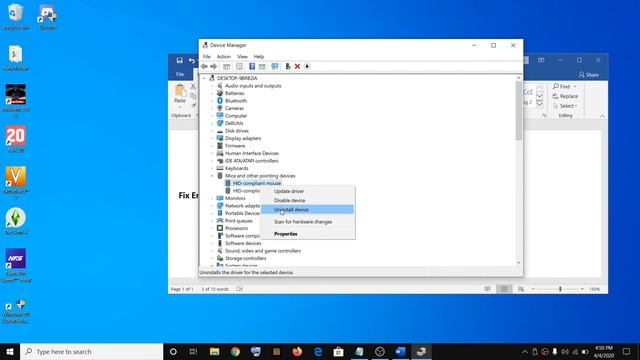Open Microsoft Store from the taskbar
The width and height of the screenshot is (640, 360).
[x=338, y=351]
